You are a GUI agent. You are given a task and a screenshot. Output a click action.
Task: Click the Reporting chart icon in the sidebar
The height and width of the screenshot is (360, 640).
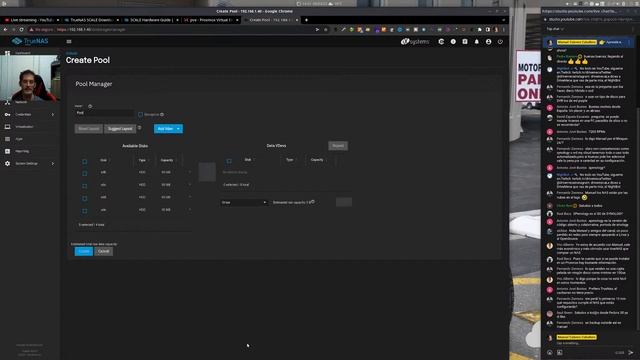(7, 151)
